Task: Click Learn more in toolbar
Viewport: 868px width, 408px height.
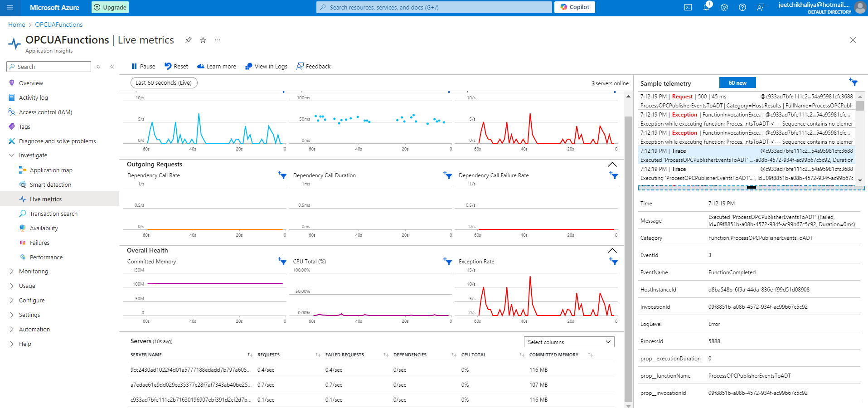Action: point(217,66)
